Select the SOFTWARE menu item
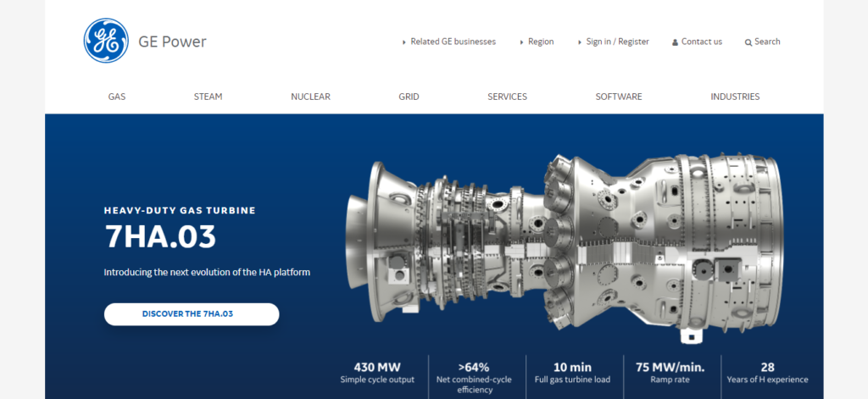 click(x=618, y=97)
